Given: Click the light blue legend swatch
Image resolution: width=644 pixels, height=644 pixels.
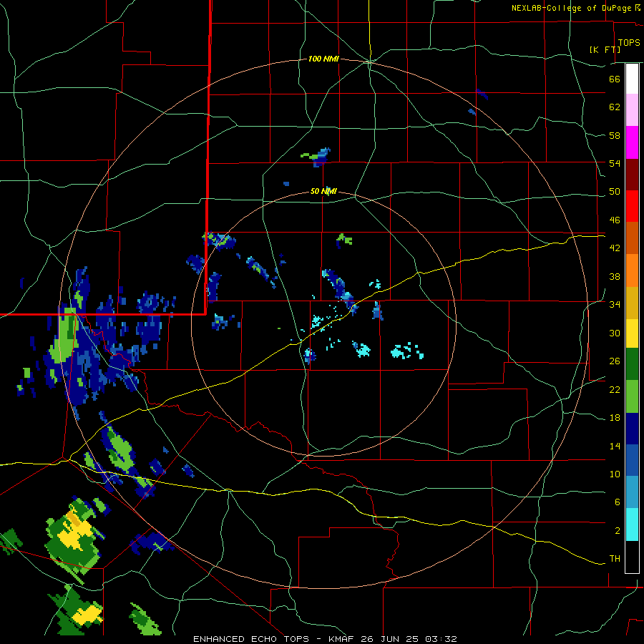Looking at the screenshot, I should (632, 493).
